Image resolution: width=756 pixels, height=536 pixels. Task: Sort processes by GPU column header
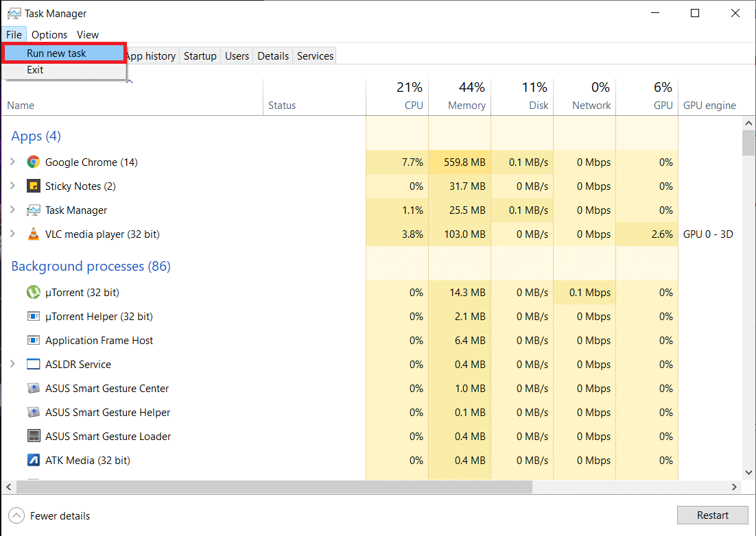coord(647,97)
